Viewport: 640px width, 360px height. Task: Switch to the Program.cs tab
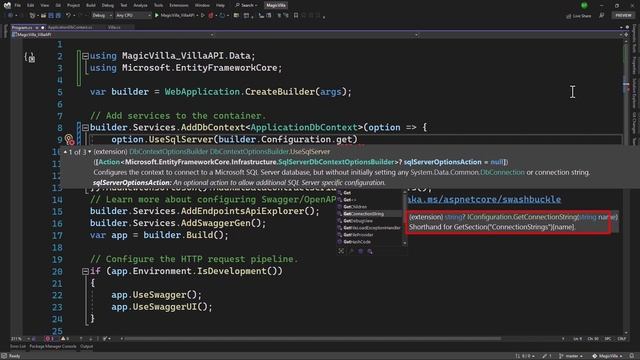coord(22,27)
